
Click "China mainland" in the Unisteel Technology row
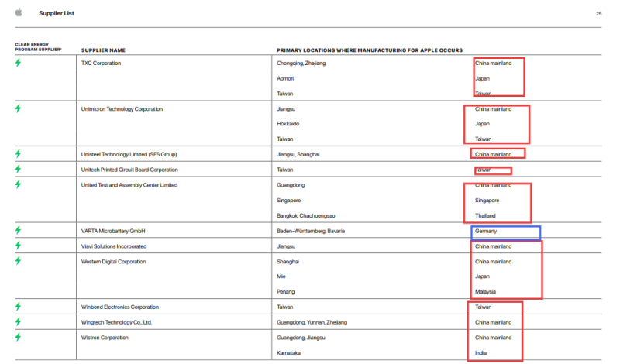494,155
